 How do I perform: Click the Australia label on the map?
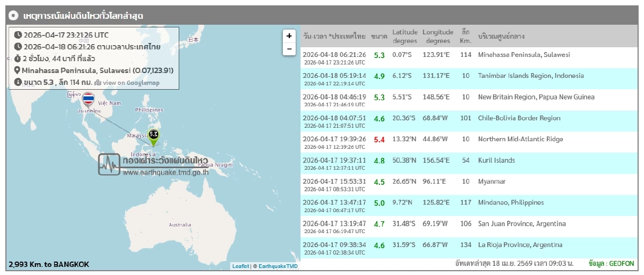click(181, 225)
